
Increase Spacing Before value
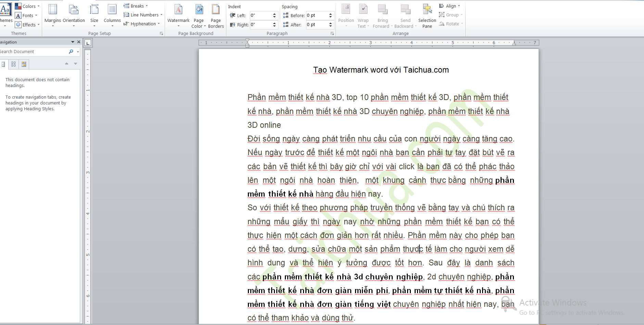tap(330, 14)
